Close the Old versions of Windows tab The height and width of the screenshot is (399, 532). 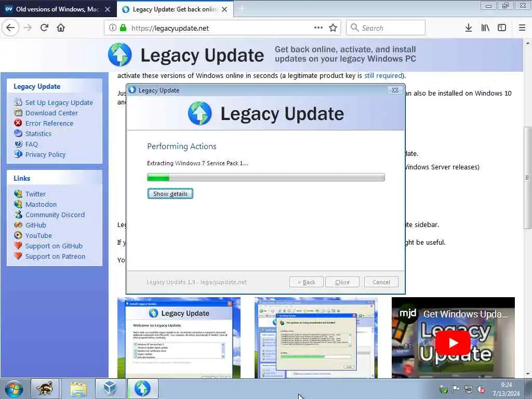[x=108, y=9]
